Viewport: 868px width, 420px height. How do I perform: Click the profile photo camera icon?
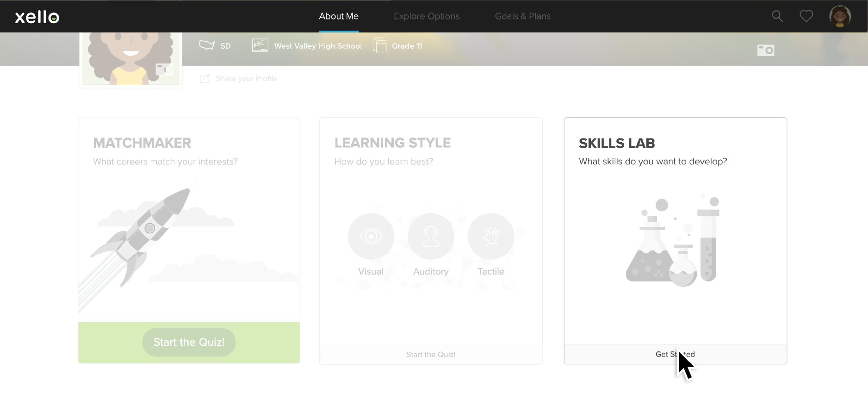click(164, 69)
